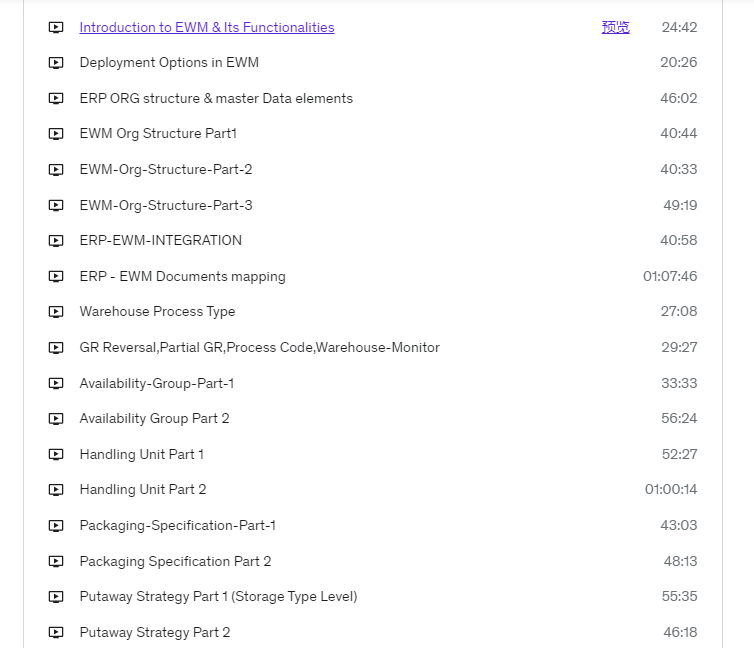Select Availability Group Part 2 lecture
Screen dimensions: 754x648
coord(154,419)
